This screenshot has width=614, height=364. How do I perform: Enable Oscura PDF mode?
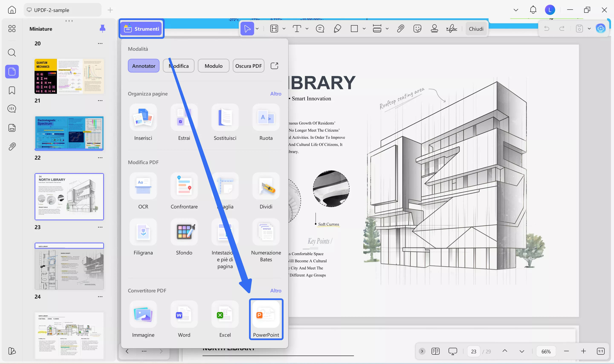click(248, 66)
